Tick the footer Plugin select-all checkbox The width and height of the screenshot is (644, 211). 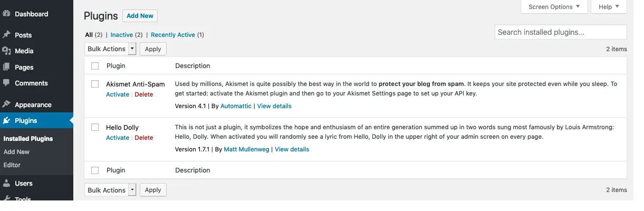click(x=95, y=170)
